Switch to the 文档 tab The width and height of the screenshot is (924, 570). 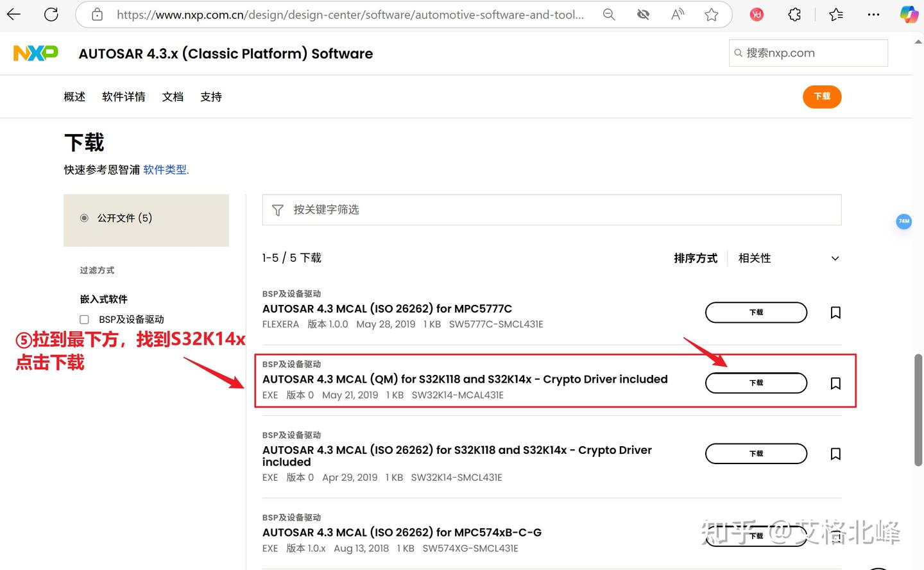pos(172,96)
